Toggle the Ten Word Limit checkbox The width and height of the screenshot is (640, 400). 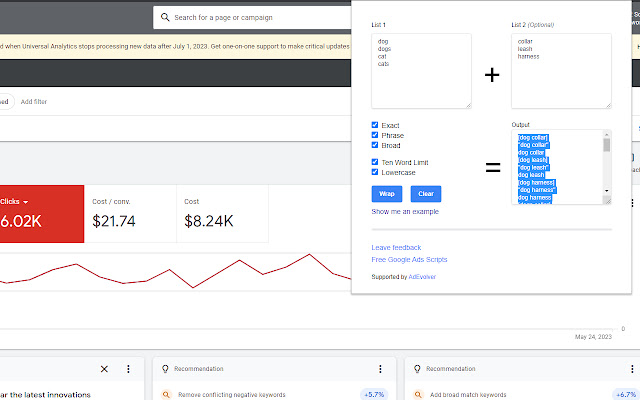click(x=375, y=162)
